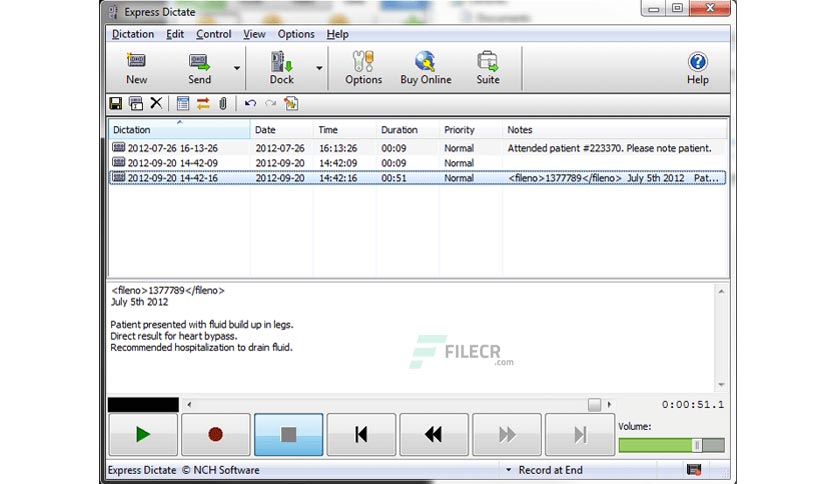Viewport: 836px width, 484px height.
Task: Fast forward with the double-right arrows button
Action: point(507,434)
